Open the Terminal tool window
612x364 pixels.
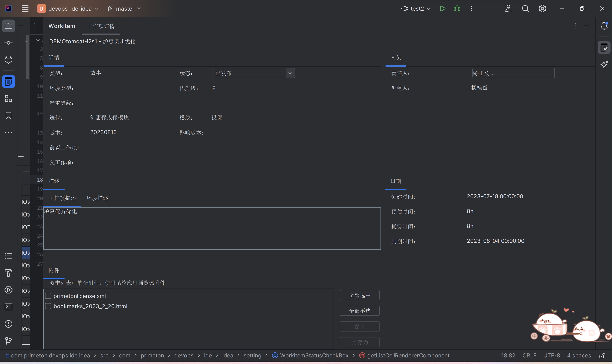[8, 307]
